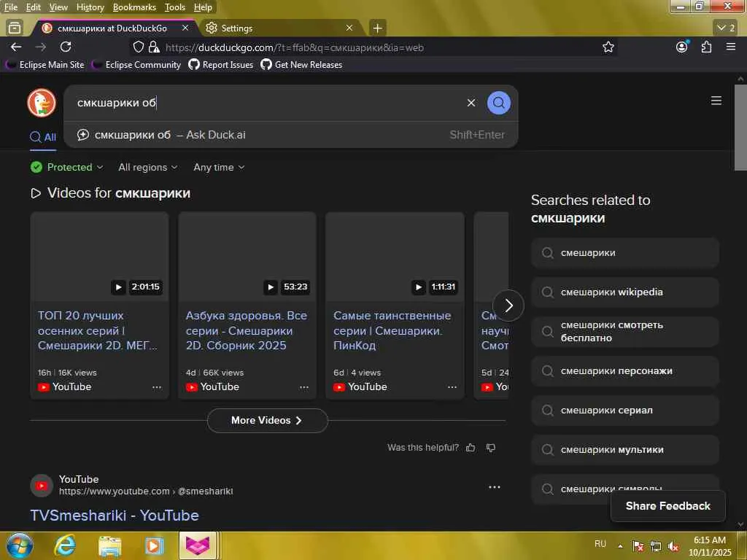Click the DuckDuckGo search input field
Image resolution: width=747 pixels, height=560 pixels.
267,103
